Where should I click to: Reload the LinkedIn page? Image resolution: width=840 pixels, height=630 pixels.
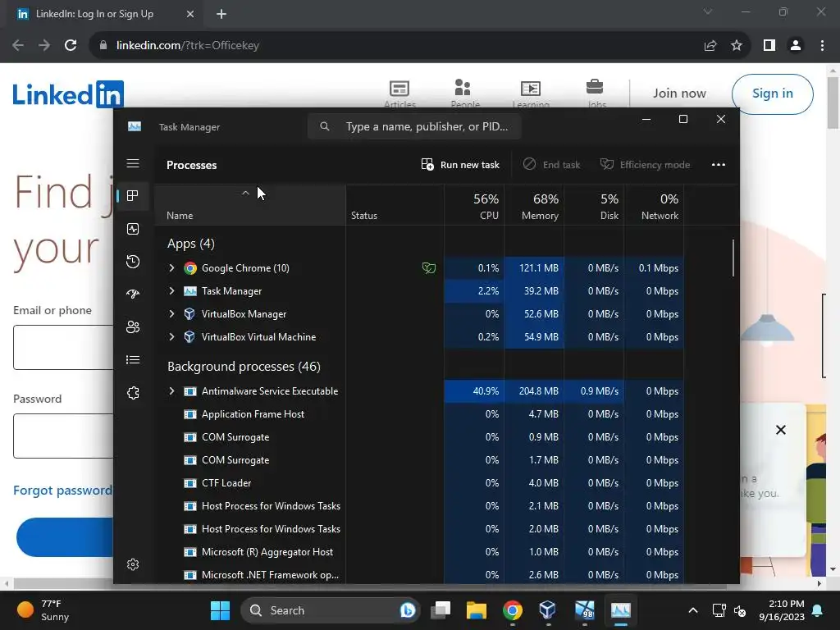coord(71,46)
